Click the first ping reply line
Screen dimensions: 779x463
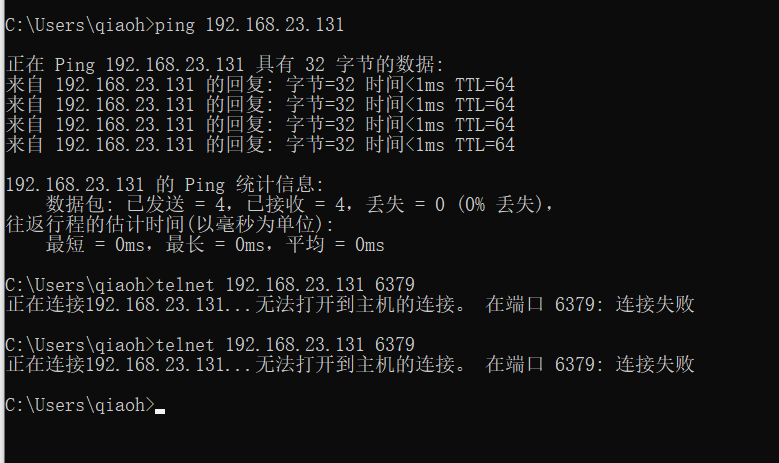(260, 84)
